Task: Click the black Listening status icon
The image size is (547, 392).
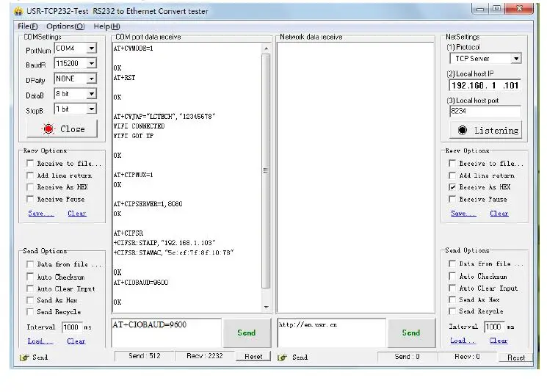Action: point(463,130)
